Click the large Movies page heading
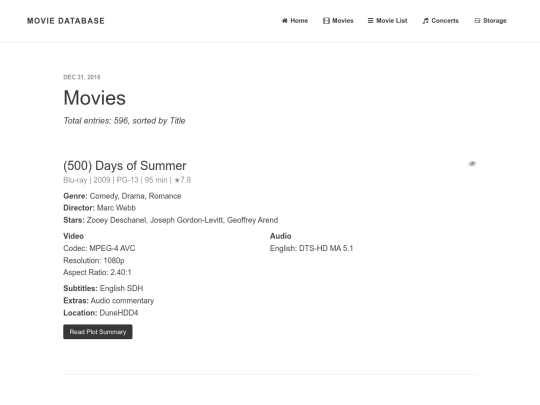540x405 pixels. (94, 98)
